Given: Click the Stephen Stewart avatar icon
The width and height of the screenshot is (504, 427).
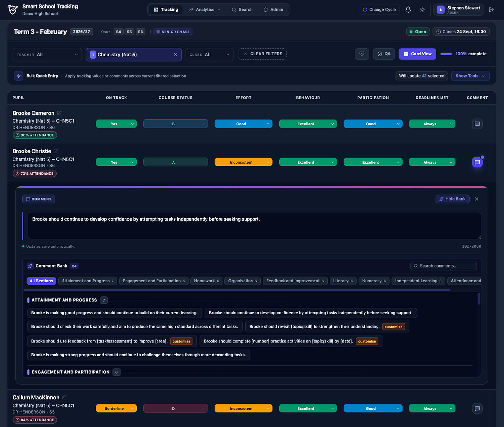Looking at the screenshot, I should coord(441,10).
